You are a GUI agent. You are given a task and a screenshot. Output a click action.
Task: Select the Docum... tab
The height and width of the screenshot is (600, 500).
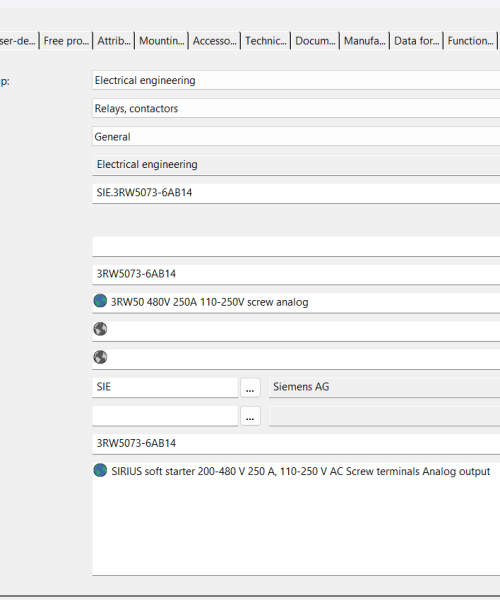[x=315, y=41]
